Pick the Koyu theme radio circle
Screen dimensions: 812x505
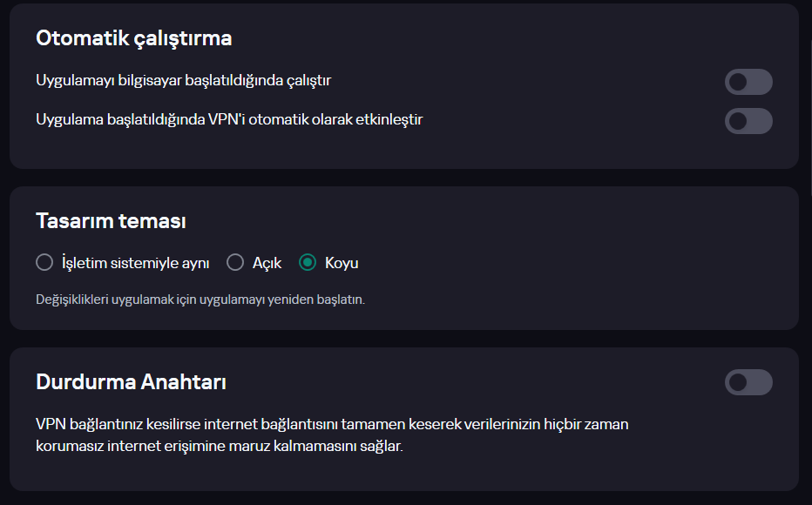[x=308, y=262]
